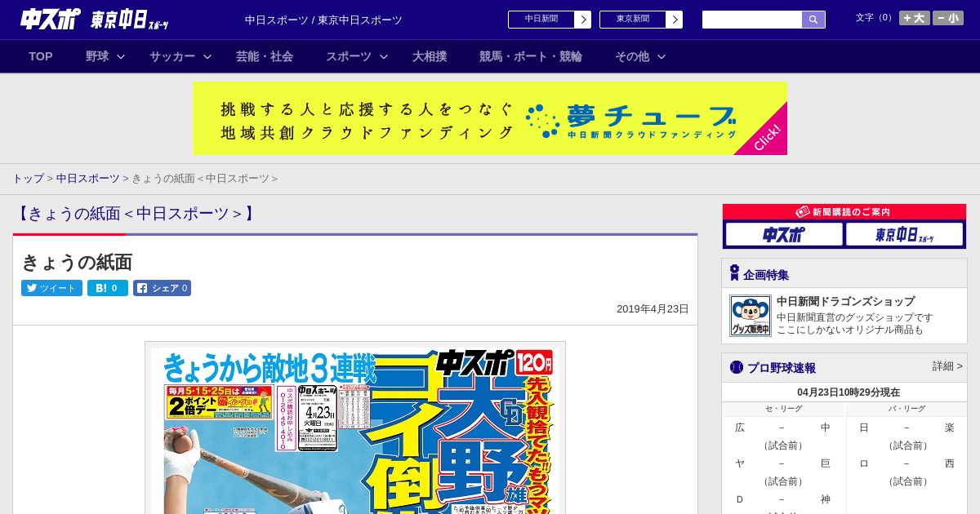Click the search magnifier button

pyautogui.click(x=813, y=20)
